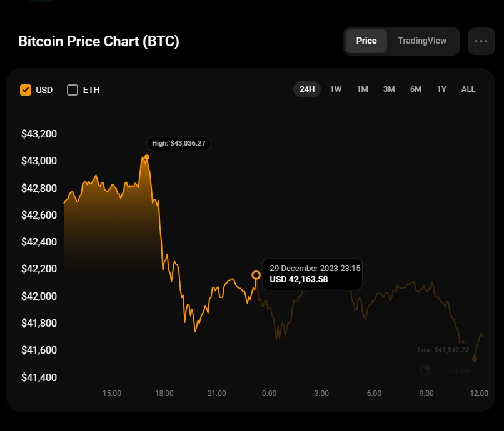
Task: Switch to the TradingView tab
Action: click(422, 41)
